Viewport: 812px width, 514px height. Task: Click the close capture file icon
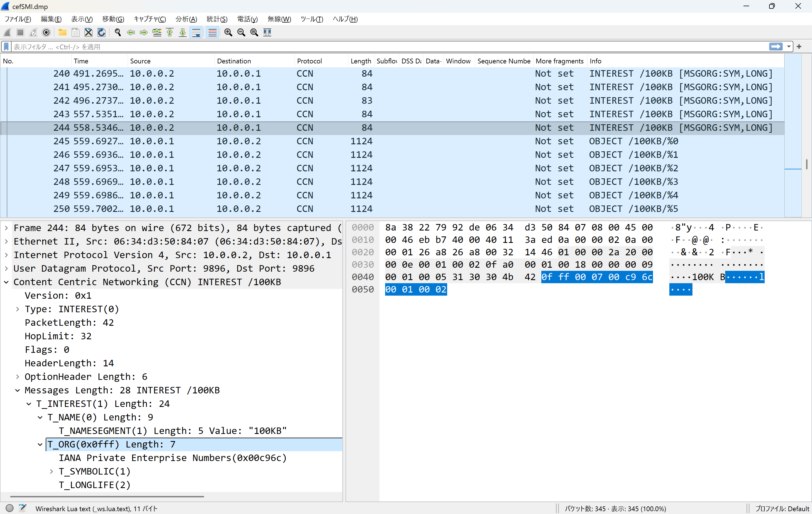88,32
